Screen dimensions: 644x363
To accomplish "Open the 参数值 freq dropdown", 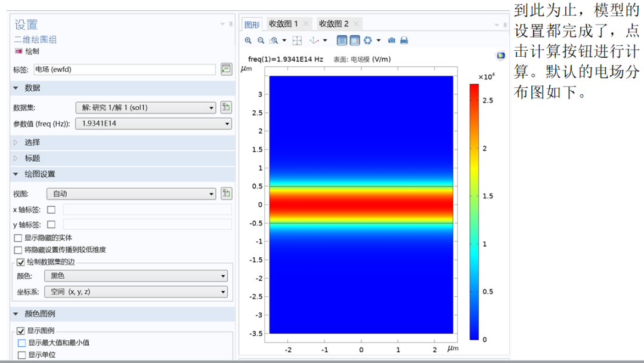I will pos(153,124).
